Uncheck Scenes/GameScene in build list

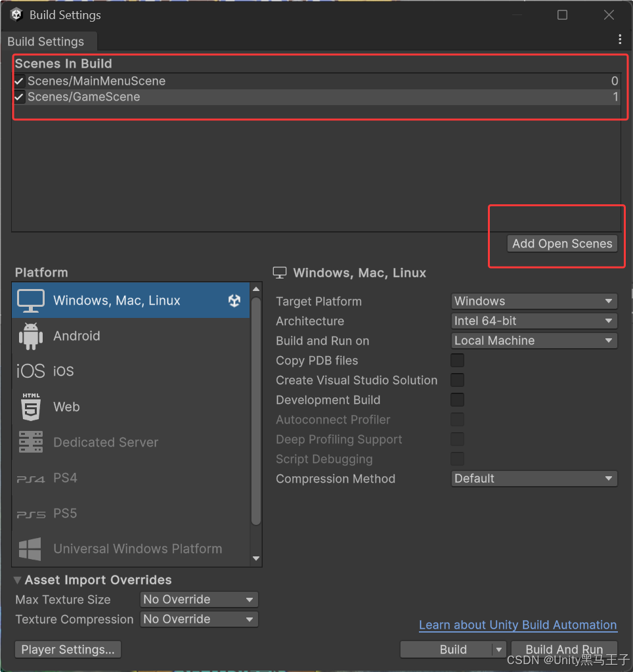[18, 97]
